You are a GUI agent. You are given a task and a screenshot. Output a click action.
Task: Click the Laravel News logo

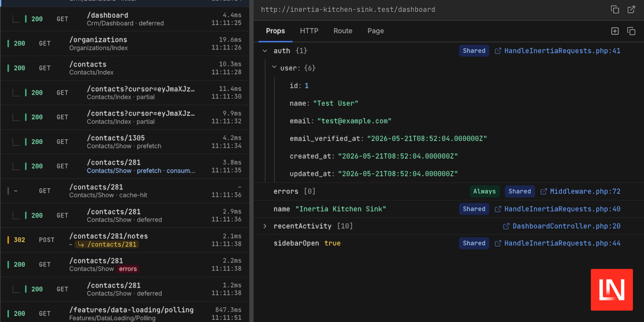(612, 290)
